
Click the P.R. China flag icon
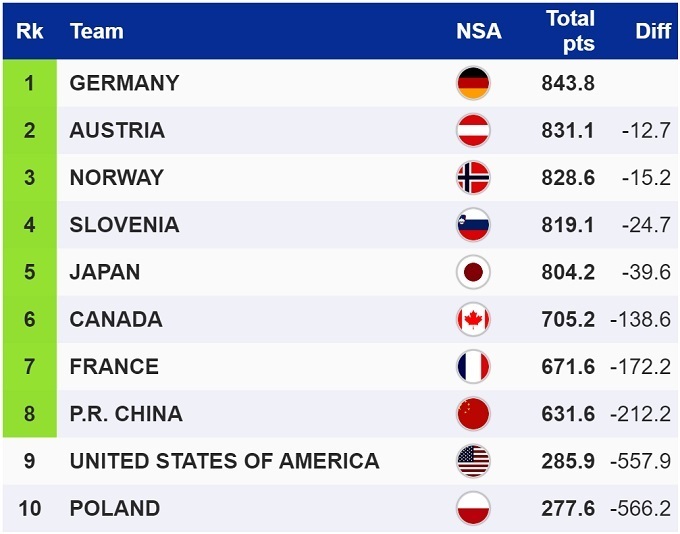tap(473, 413)
